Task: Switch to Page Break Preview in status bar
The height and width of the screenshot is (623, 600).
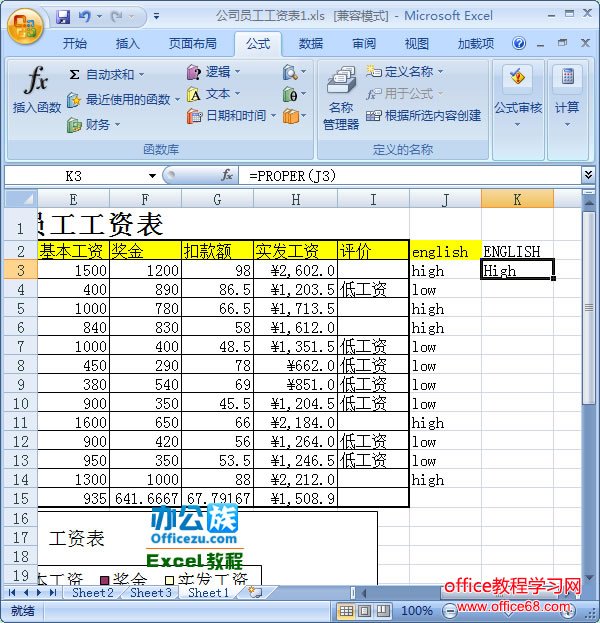Action: [x=383, y=611]
